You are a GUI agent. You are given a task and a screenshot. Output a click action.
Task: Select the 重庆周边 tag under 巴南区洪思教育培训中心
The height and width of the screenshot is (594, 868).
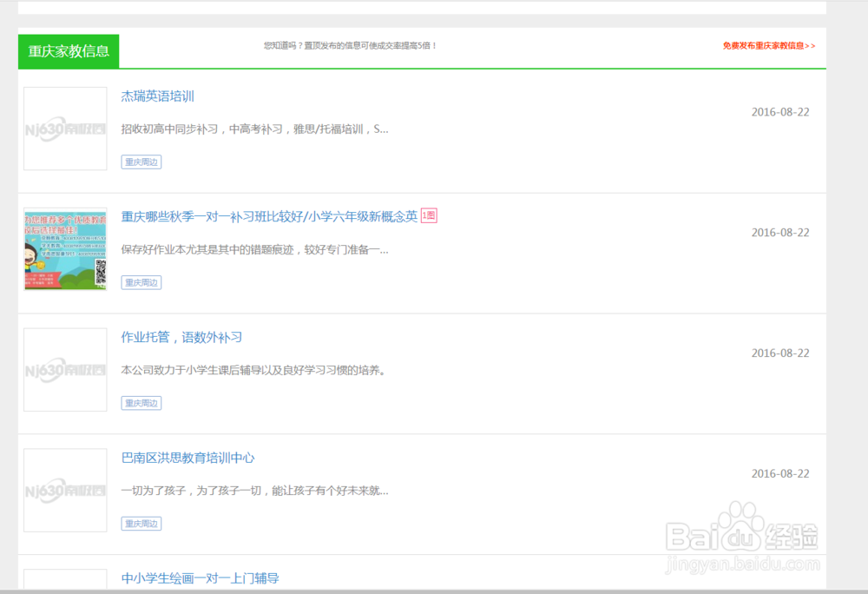pyautogui.click(x=141, y=523)
